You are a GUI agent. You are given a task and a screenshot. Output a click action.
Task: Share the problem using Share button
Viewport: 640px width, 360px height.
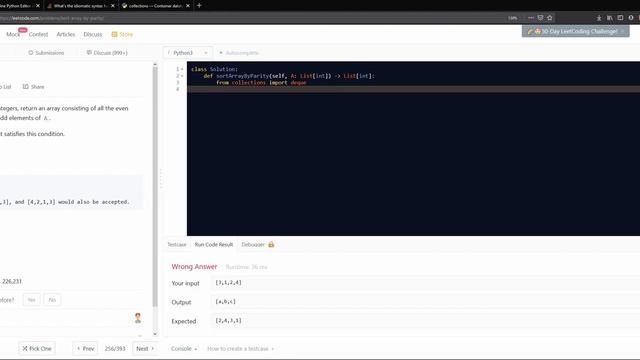(x=33, y=87)
